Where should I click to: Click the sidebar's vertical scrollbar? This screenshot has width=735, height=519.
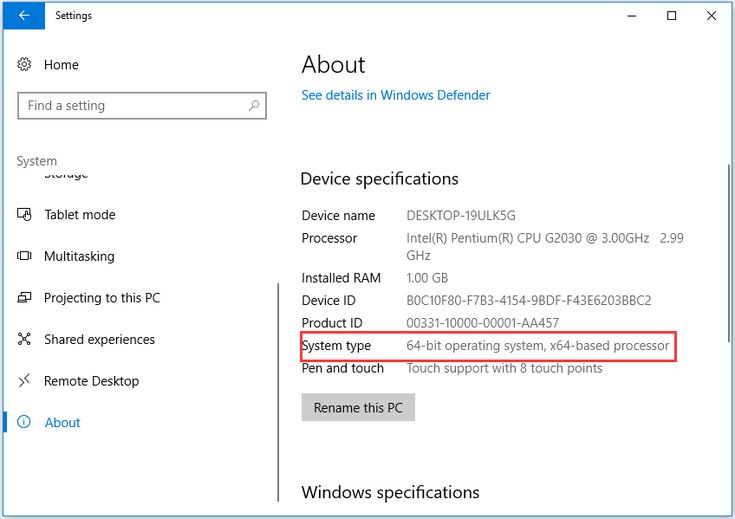coord(278,390)
